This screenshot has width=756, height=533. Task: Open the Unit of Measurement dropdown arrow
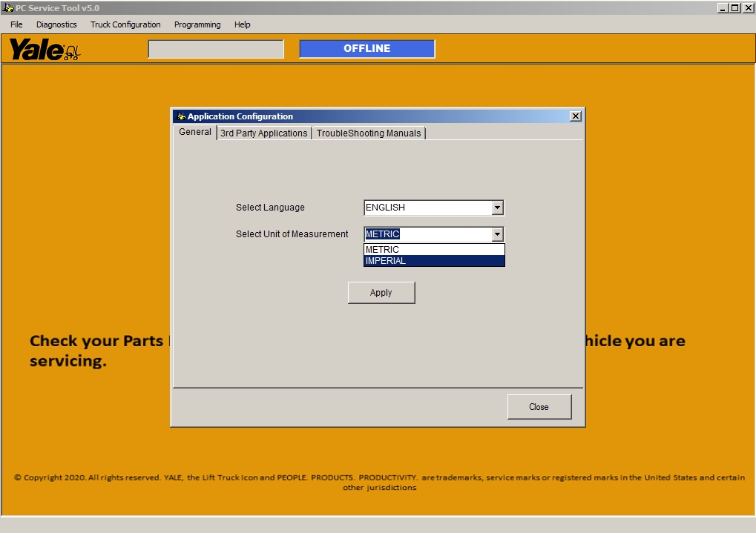(496, 234)
